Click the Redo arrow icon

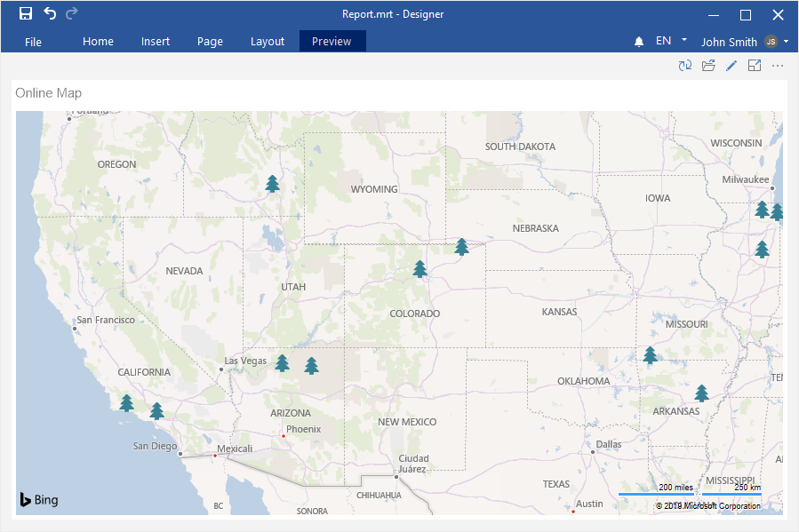72,13
